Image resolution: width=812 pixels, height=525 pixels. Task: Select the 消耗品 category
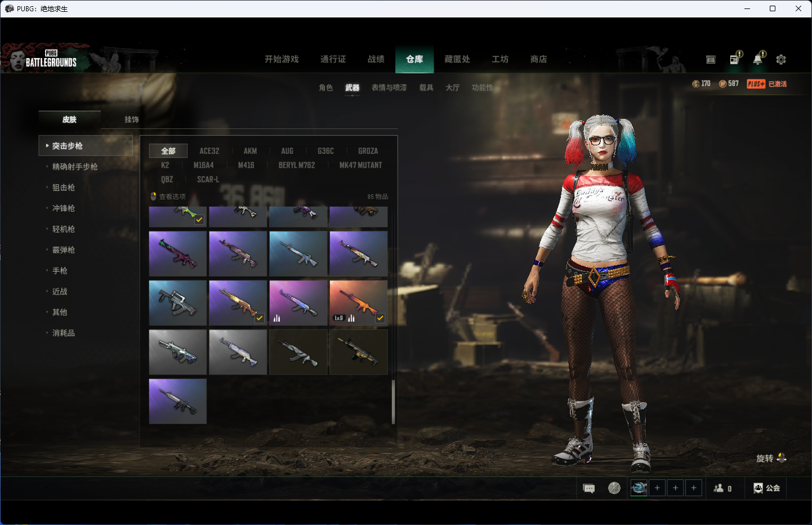64,333
